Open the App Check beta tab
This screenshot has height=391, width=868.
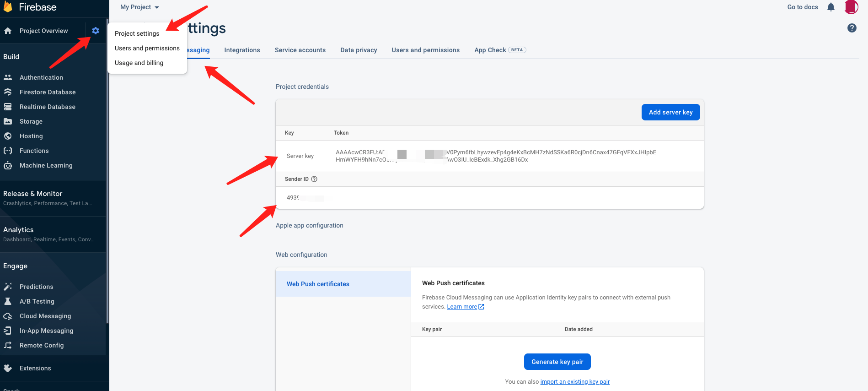click(500, 50)
